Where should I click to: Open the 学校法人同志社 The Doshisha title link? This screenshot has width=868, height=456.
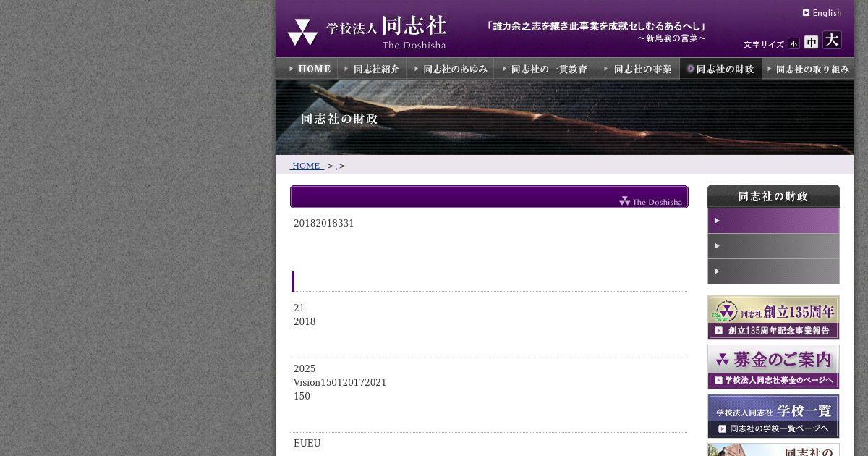386,33
